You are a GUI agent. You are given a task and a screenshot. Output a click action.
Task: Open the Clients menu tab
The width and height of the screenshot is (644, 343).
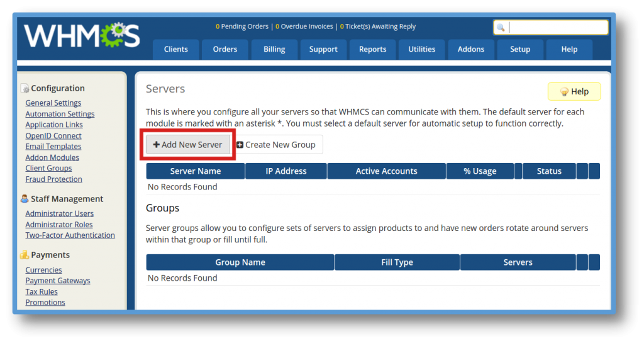175,49
